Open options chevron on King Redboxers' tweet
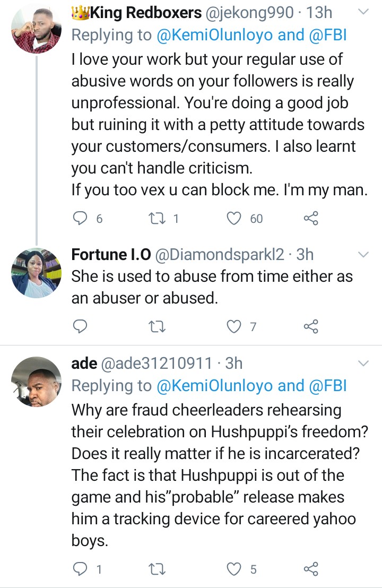This screenshot has height=588, width=382. [363, 12]
